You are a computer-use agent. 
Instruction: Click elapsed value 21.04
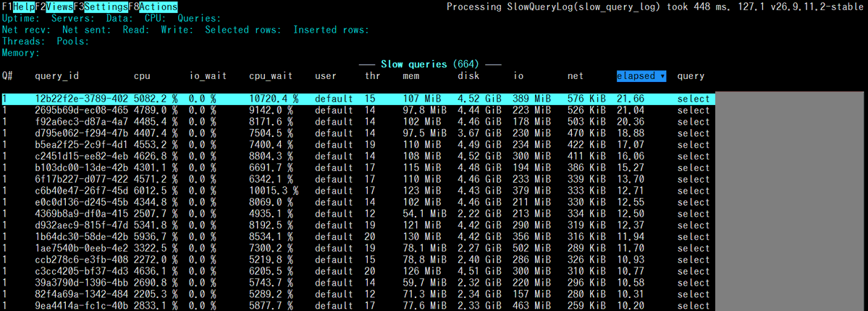pyautogui.click(x=631, y=110)
